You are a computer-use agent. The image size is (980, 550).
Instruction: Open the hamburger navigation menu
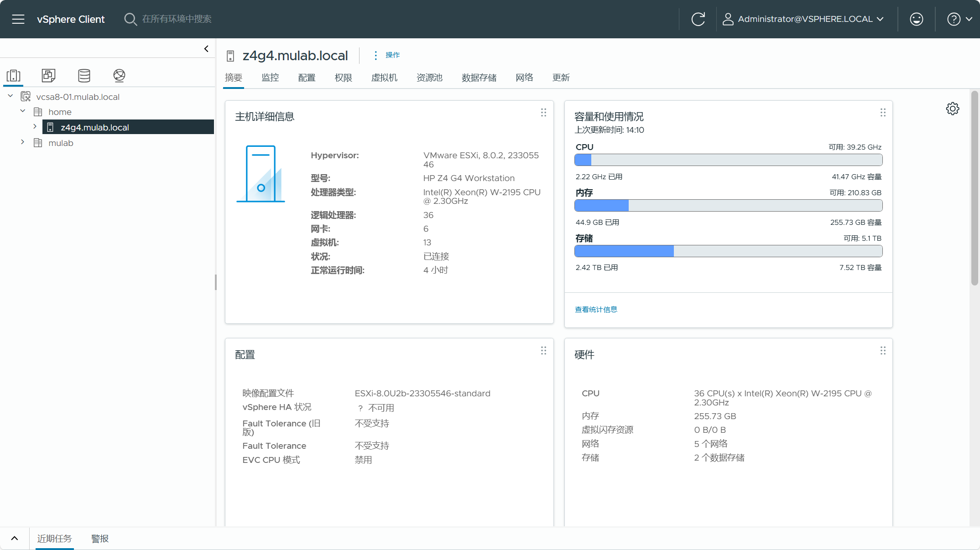18,19
